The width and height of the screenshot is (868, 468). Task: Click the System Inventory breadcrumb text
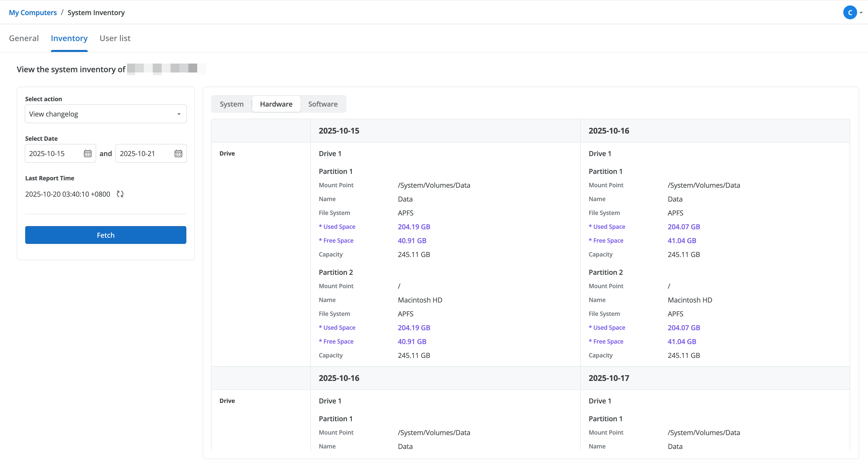point(96,12)
